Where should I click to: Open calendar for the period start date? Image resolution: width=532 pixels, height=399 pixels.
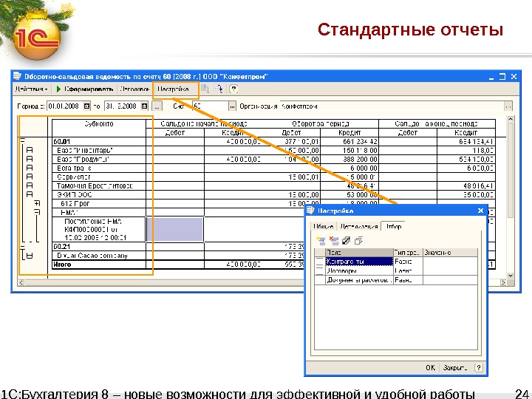click(87, 106)
